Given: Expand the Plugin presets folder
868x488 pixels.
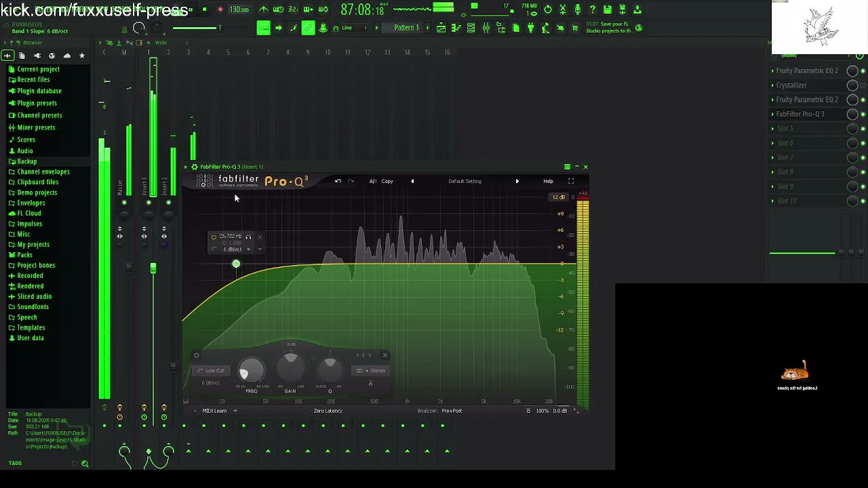Looking at the screenshot, I should point(37,103).
